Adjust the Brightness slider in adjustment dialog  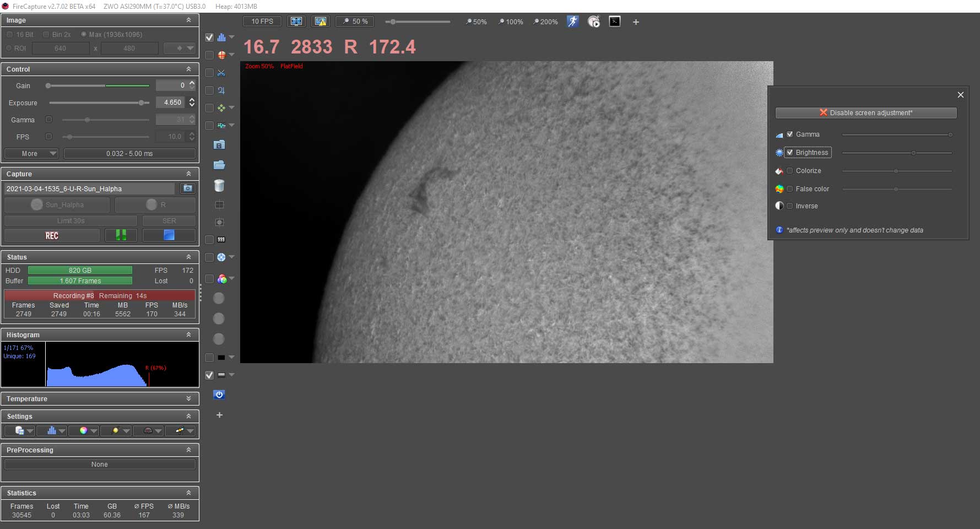pyautogui.click(x=897, y=153)
